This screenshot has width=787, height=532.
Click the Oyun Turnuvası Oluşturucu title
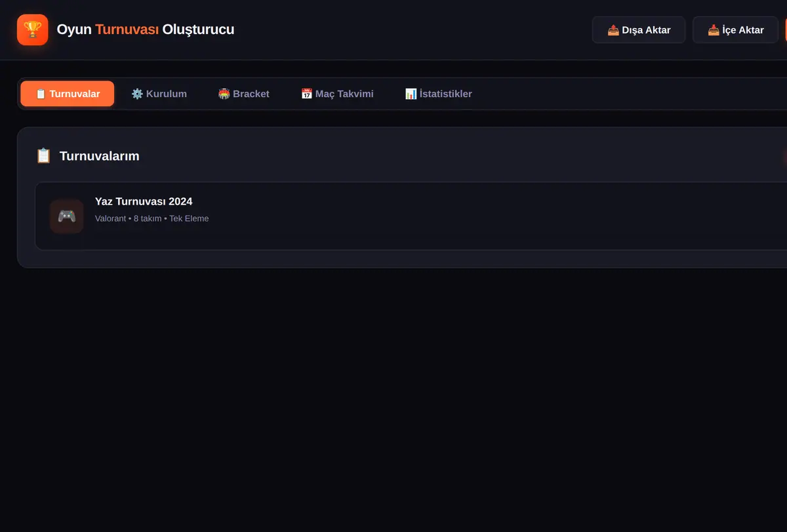point(146,30)
